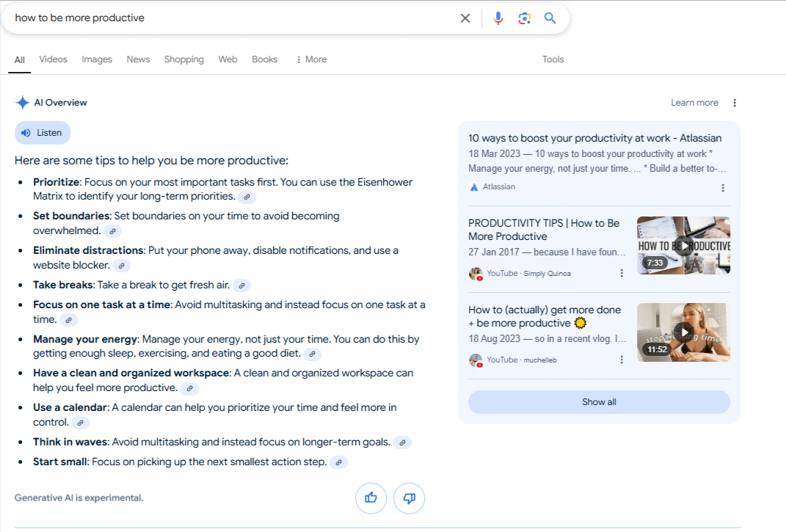Switch to the Images tab
This screenshot has height=532, width=786.
pyautogui.click(x=97, y=59)
